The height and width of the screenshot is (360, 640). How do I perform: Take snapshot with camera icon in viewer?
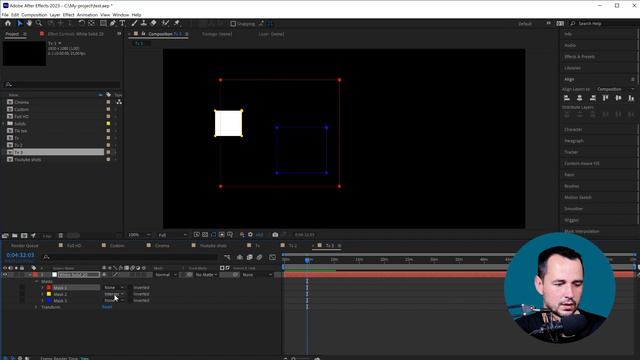[275, 235]
